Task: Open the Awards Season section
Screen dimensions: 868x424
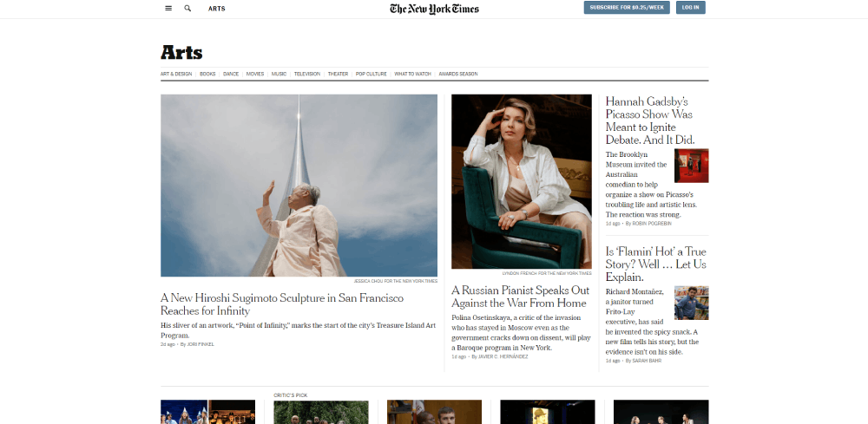Action: tap(457, 74)
